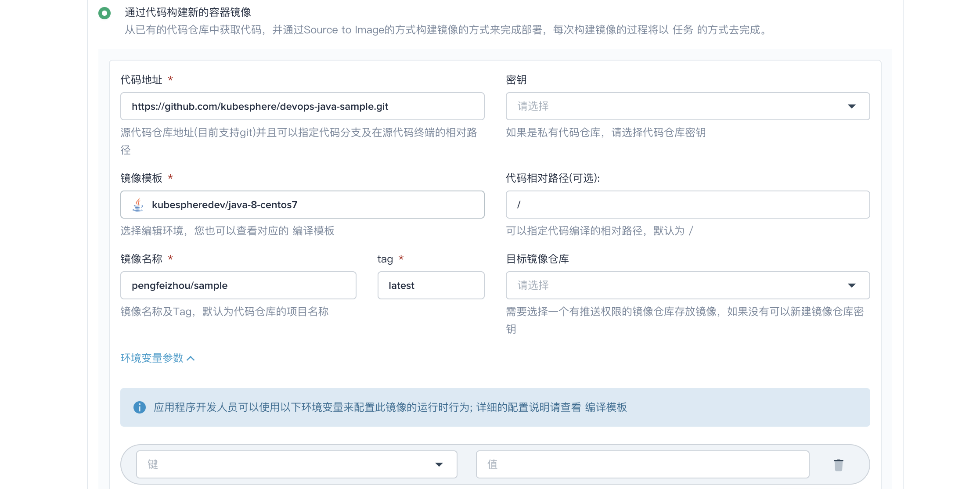The width and height of the screenshot is (980, 489).
Task: Click the dropdown arrow in 密钥 field
Action: coord(851,106)
